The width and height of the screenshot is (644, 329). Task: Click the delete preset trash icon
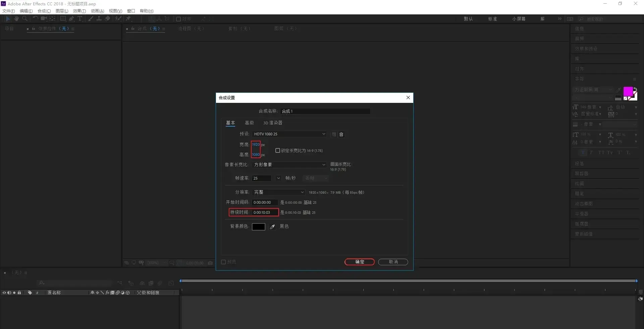pos(341,134)
